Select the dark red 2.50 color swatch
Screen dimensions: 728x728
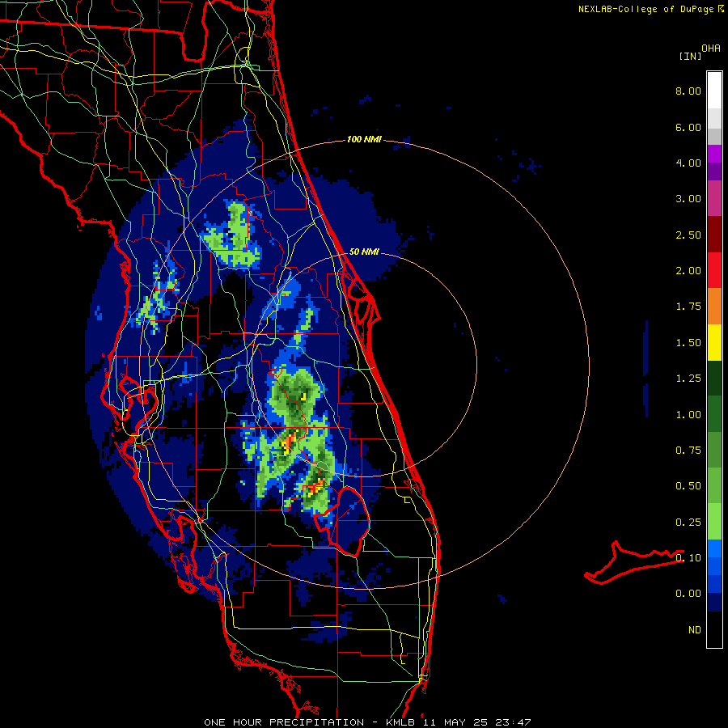pos(714,235)
